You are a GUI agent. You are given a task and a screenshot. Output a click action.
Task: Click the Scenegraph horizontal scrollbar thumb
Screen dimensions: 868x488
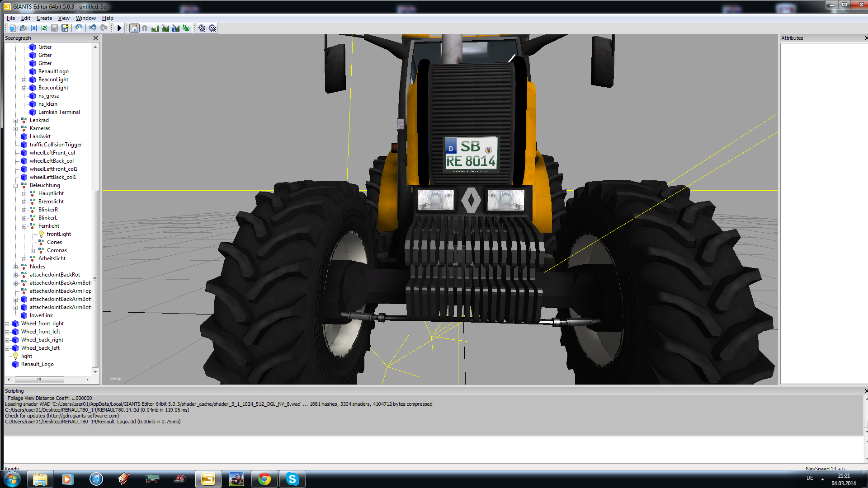(39, 380)
